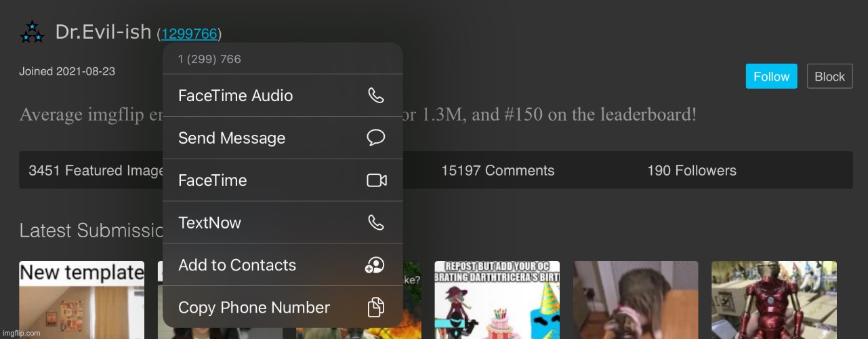Select Copy Phone Number in the menu

tap(283, 307)
